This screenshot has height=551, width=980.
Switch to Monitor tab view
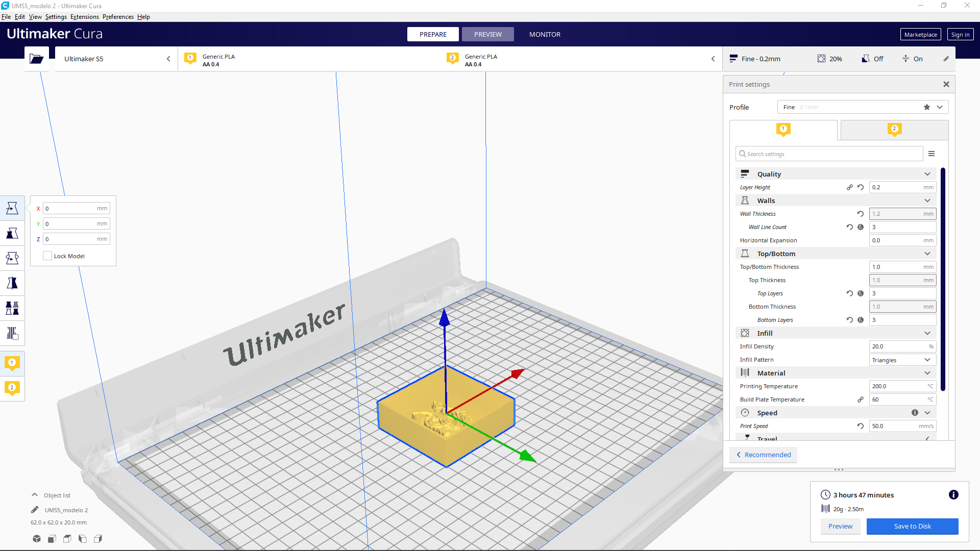coord(545,34)
